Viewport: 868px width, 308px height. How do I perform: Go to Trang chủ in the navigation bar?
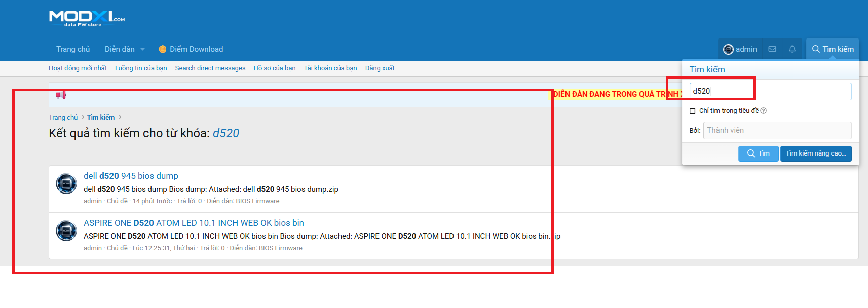pyautogui.click(x=73, y=49)
